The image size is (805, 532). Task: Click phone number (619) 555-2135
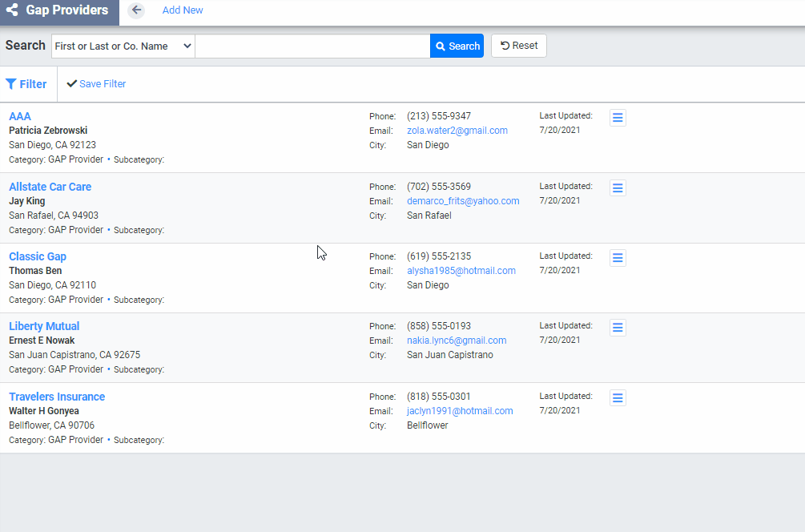(439, 256)
